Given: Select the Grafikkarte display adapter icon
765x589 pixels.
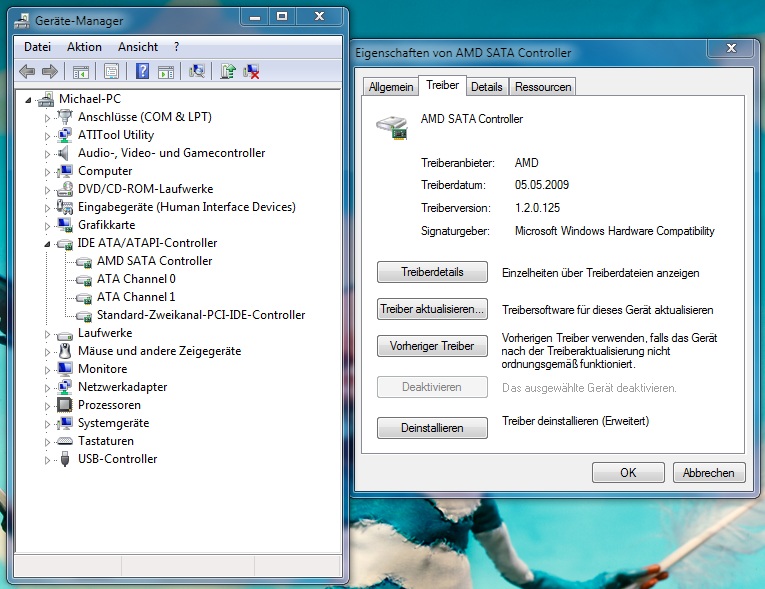Looking at the screenshot, I should 65,225.
